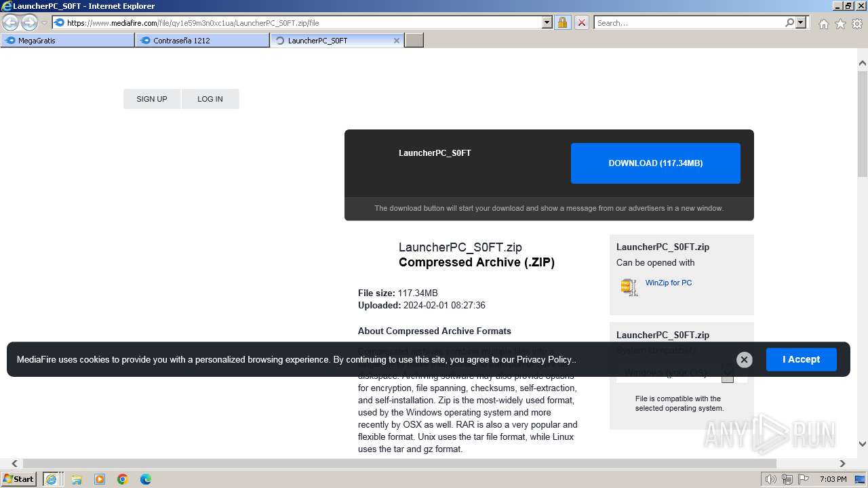Open Favorites star icon
This screenshot has width=868, height=488.
tap(840, 24)
